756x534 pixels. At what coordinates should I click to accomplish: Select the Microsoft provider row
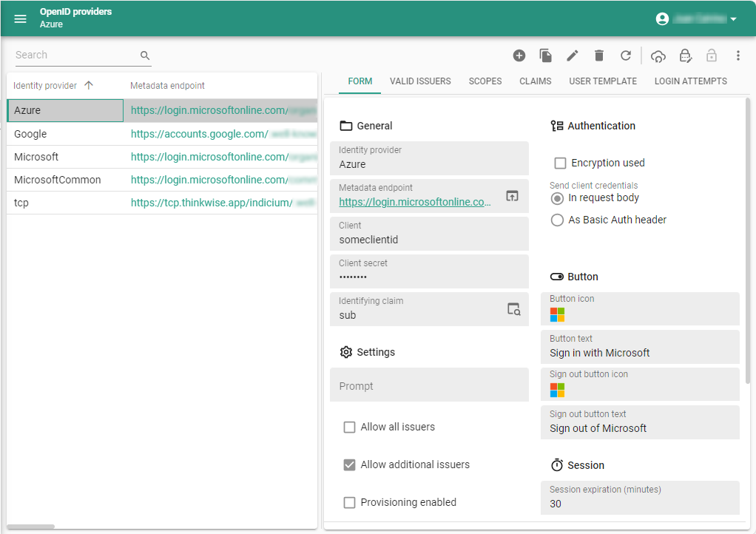pos(162,157)
